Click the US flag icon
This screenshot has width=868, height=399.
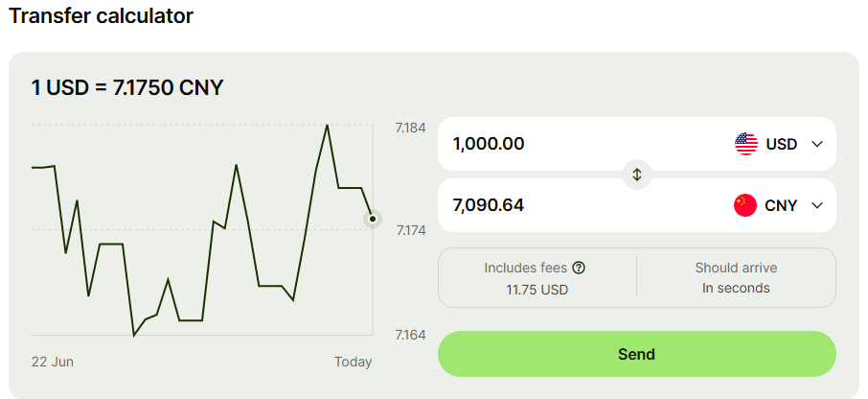pyautogui.click(x=745, y=144)
